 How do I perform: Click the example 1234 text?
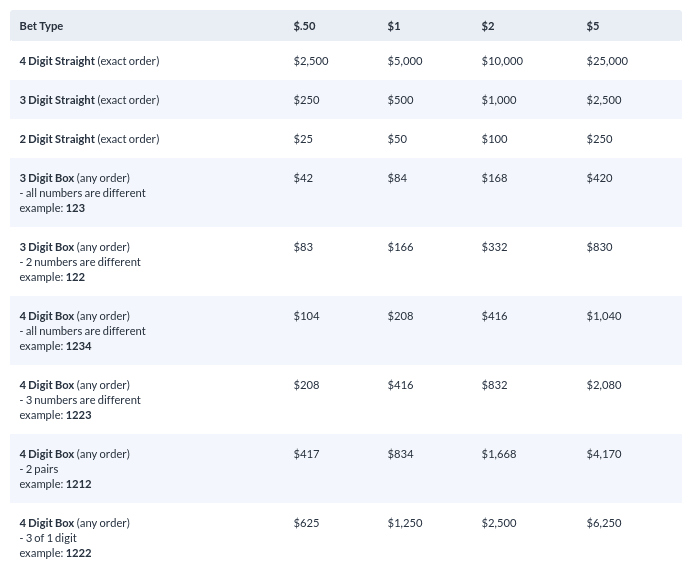point(55,346)
